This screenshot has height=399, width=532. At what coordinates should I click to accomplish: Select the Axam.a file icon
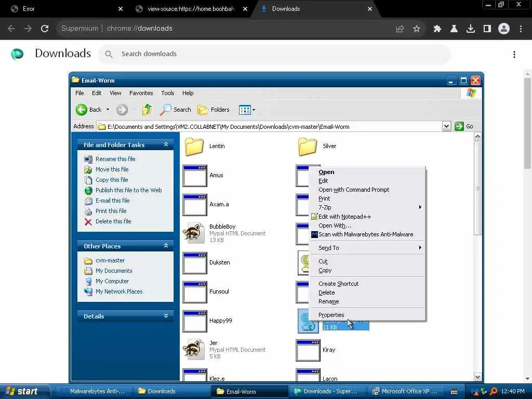pyautogui.click(x=195, y=205)
